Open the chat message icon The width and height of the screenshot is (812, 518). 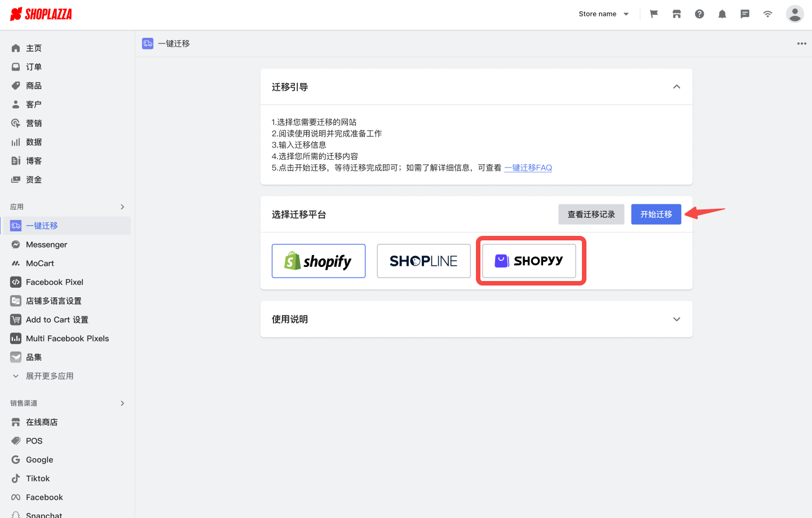pos(745,14)
